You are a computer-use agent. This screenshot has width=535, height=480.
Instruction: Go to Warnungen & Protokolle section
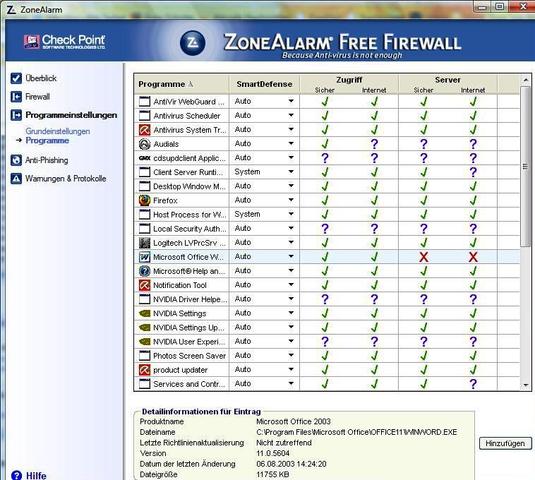(x=66, y=178)
